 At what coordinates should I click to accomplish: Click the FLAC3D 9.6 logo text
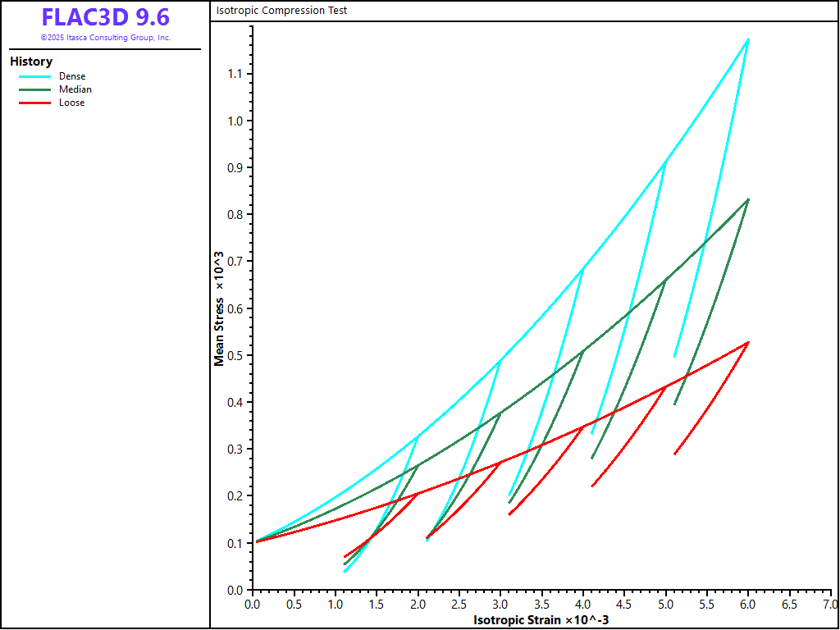click(x=105, y=18)
